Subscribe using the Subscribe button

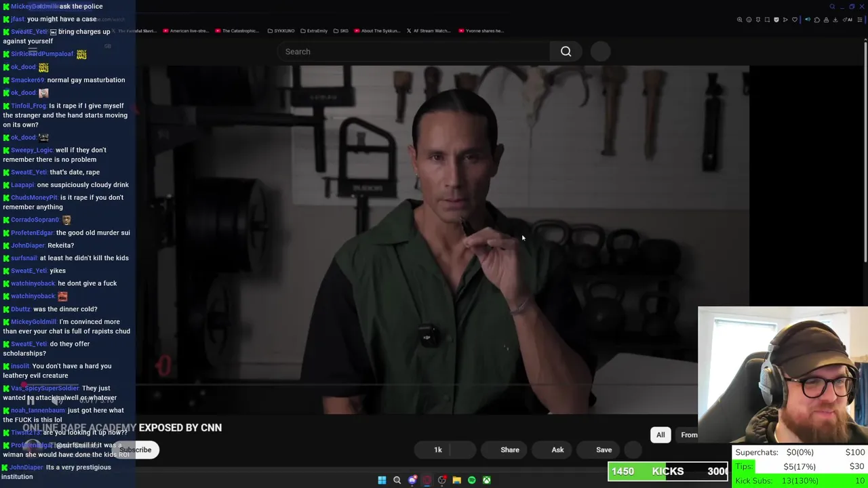click(136, 449)
